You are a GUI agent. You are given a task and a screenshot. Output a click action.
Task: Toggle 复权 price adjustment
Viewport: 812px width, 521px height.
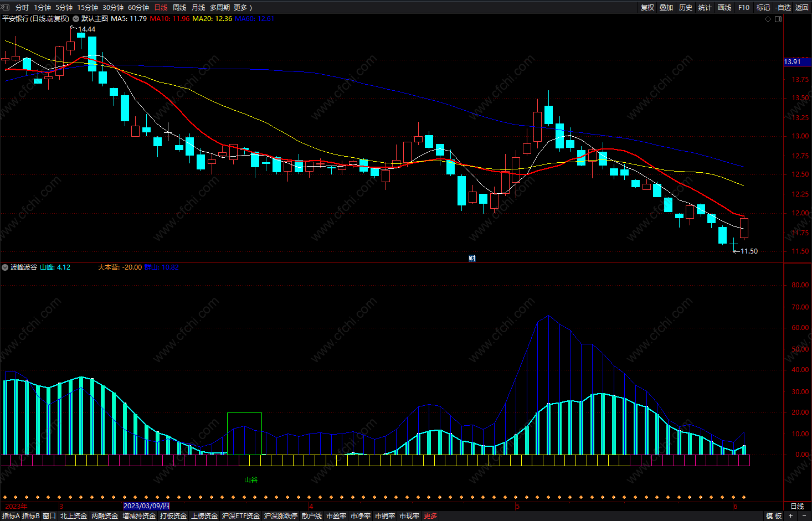pyautogui.click(x=647, y=7)
